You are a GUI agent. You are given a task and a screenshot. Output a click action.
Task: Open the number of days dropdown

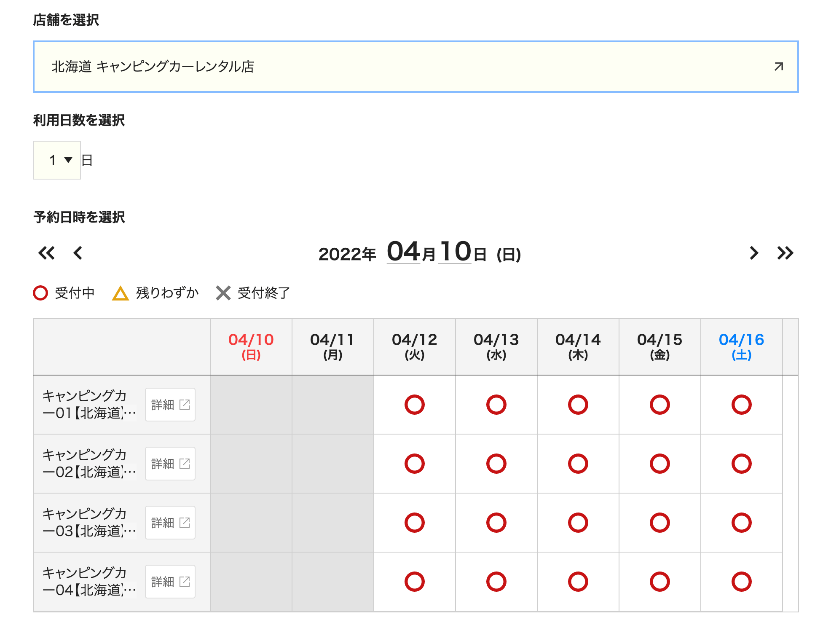(x=57, y=160)
